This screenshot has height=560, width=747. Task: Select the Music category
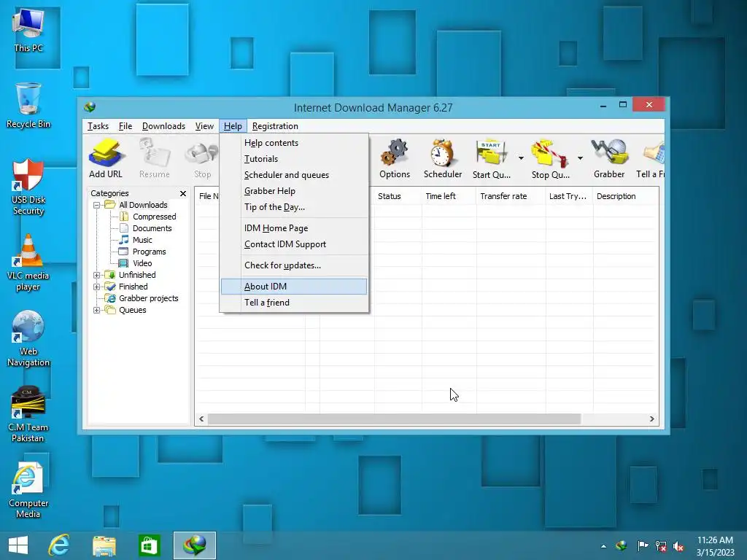(142, 240)
